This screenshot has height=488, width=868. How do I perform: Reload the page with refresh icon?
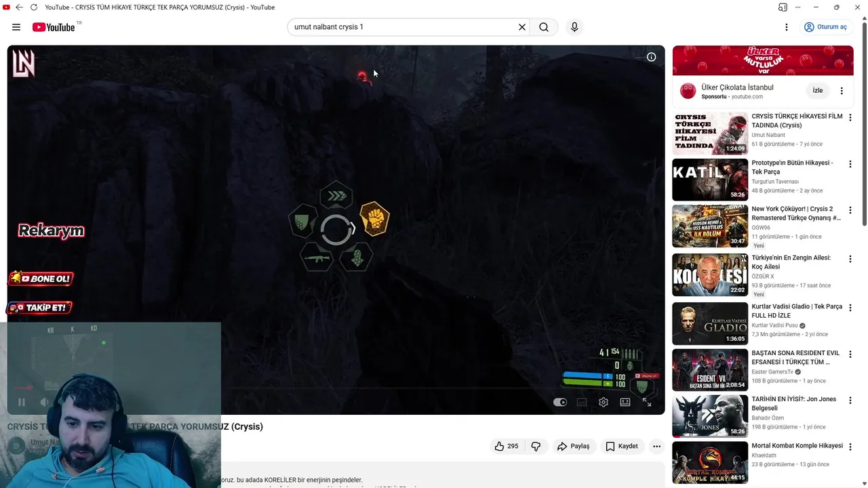tap(34, 7)
